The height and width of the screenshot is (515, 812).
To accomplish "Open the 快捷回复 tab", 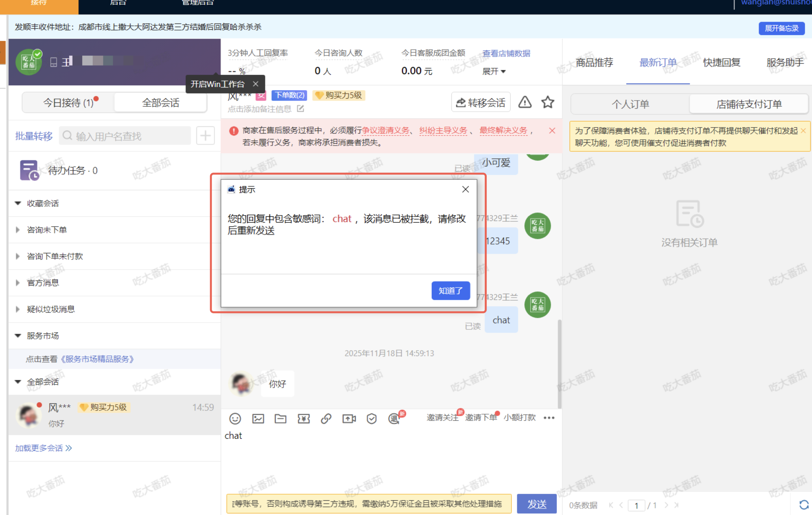I will click(722, 62).
